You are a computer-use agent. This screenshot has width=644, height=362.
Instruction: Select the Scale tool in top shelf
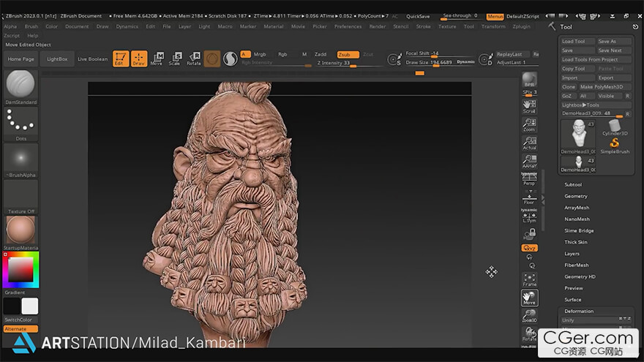pos(175,59)
